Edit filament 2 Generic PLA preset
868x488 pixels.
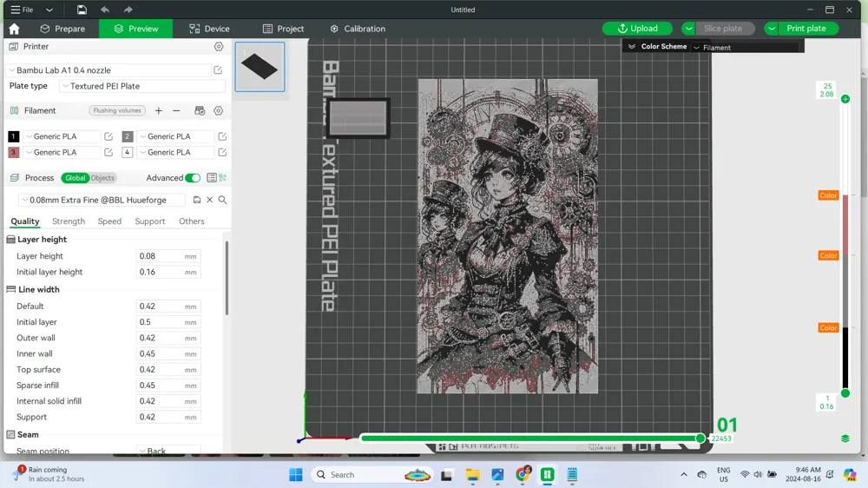[x=222, y=136]
